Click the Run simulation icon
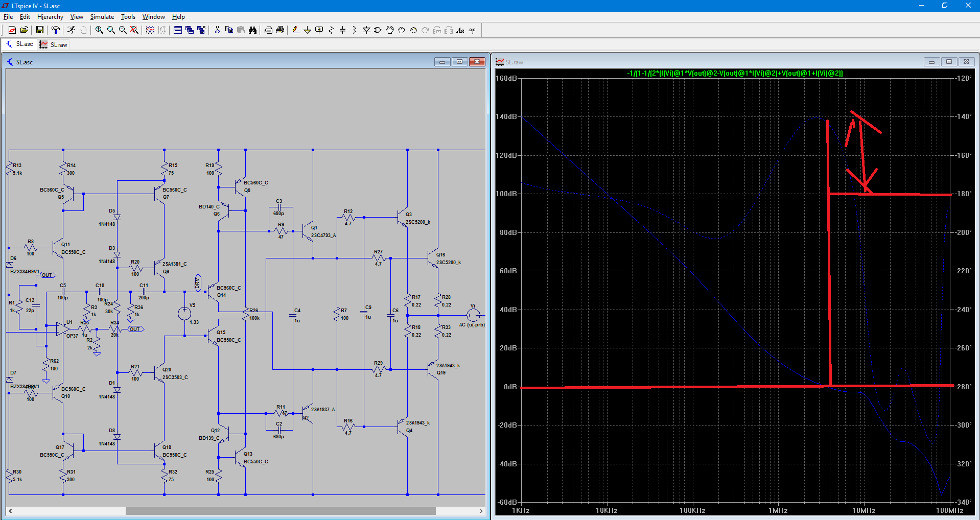The width and height of the screenshot is (980, 520). (71, 30)
